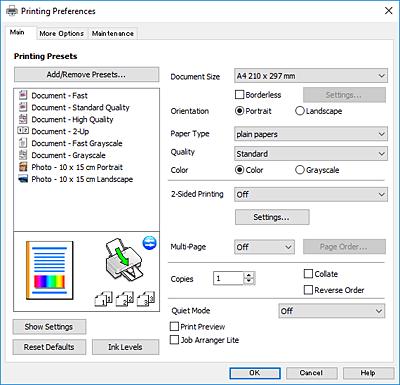This screenshot has height=385, width=400.
Task: Pick the Photo - 10 x 15 cm Portrait icon
Action: (23, 167)
